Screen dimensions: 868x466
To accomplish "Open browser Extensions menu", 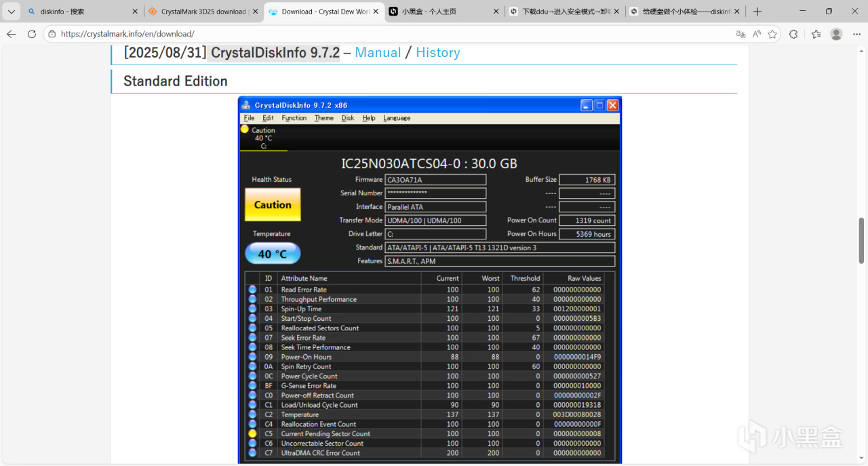I will tap(793, 34).
